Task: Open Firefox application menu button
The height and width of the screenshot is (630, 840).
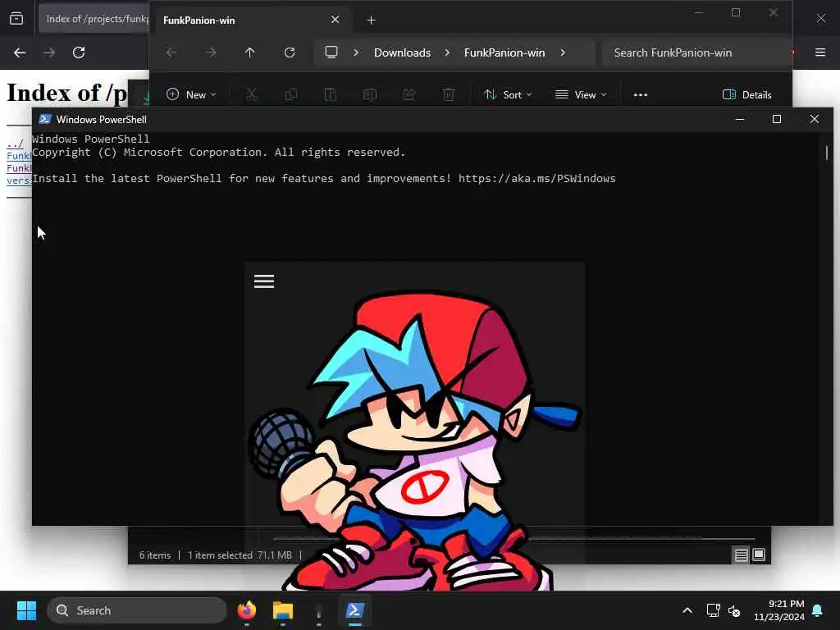Action: 820,52
